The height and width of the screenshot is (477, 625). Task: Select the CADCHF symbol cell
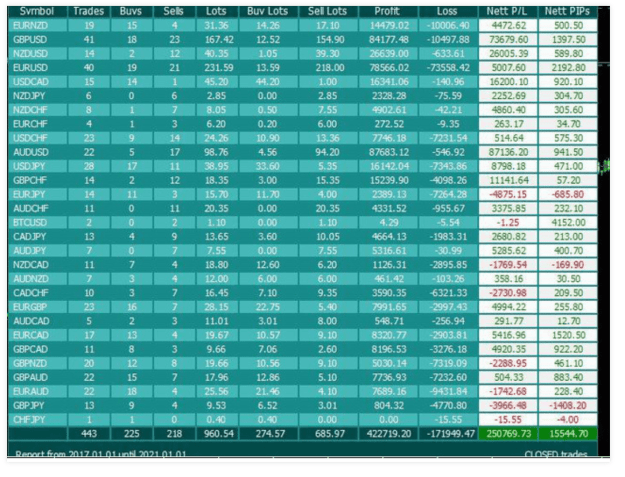pos(37,293)
